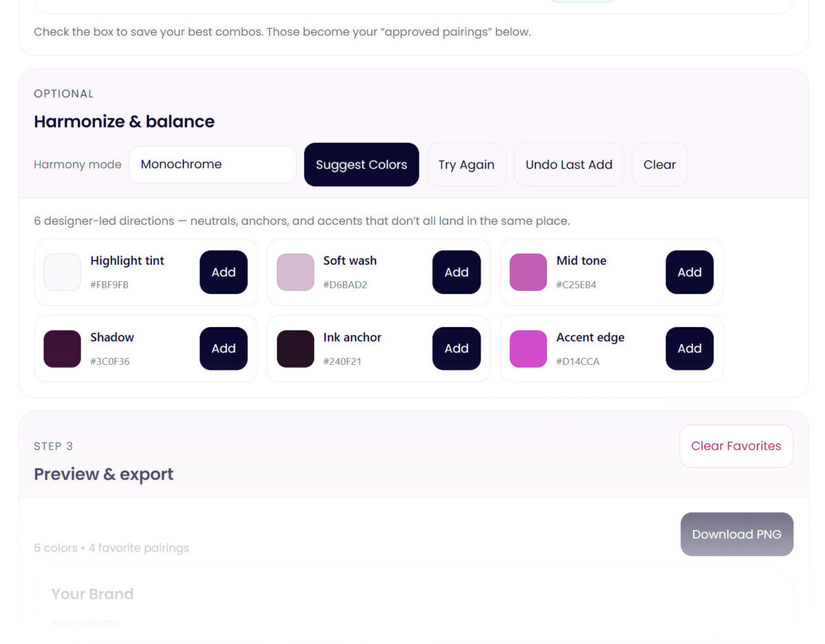Select the Soft wash swatch #D6BAD2
The width and height of the screenshot is (825, 644).
pos(295,272)
